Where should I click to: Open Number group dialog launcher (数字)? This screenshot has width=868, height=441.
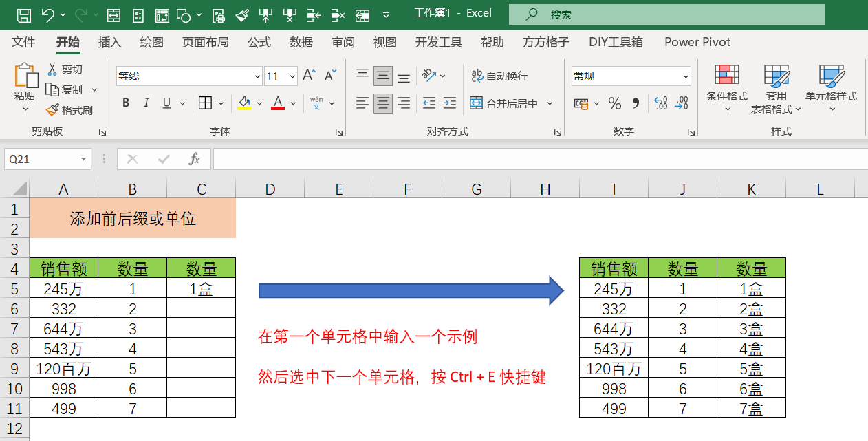691,131
